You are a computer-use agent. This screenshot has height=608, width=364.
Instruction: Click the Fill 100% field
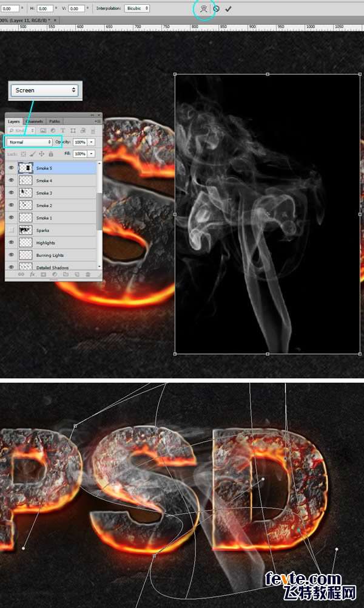point(79,154)
